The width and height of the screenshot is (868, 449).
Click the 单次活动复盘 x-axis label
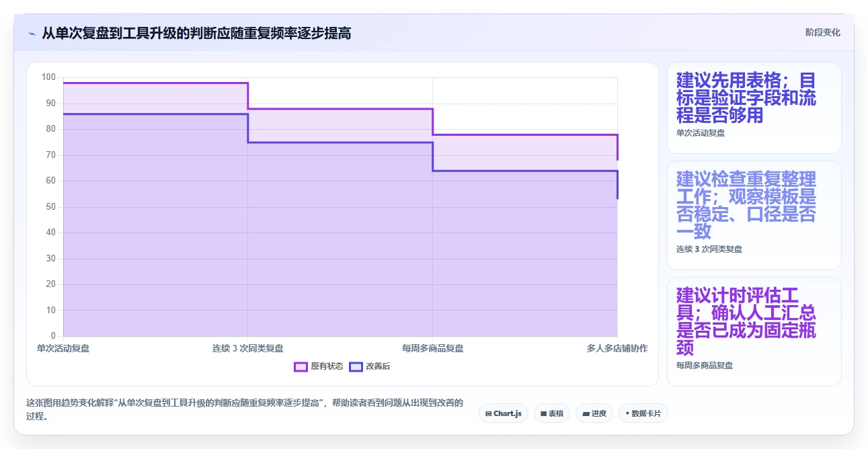[63, 348]
